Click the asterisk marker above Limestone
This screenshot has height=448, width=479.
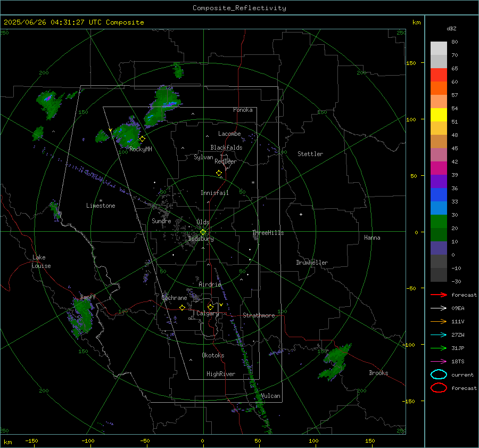[x=101, y=201]
